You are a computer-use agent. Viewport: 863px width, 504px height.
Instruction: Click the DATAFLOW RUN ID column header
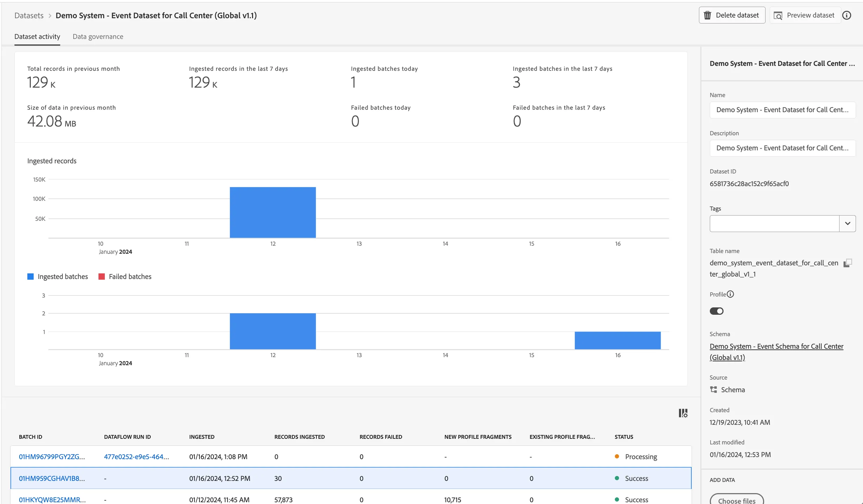[127, 437]
